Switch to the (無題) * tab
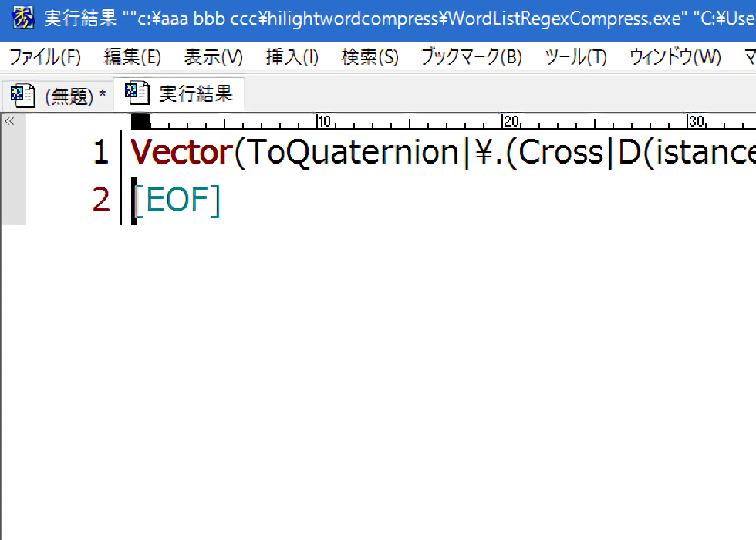This screenshot has height=540, width=756. (75, 96)
